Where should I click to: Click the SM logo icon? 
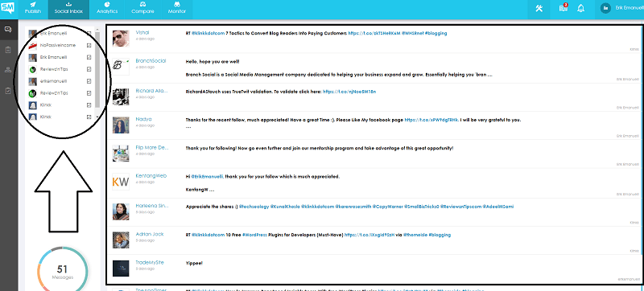click(x=8, y=8)
